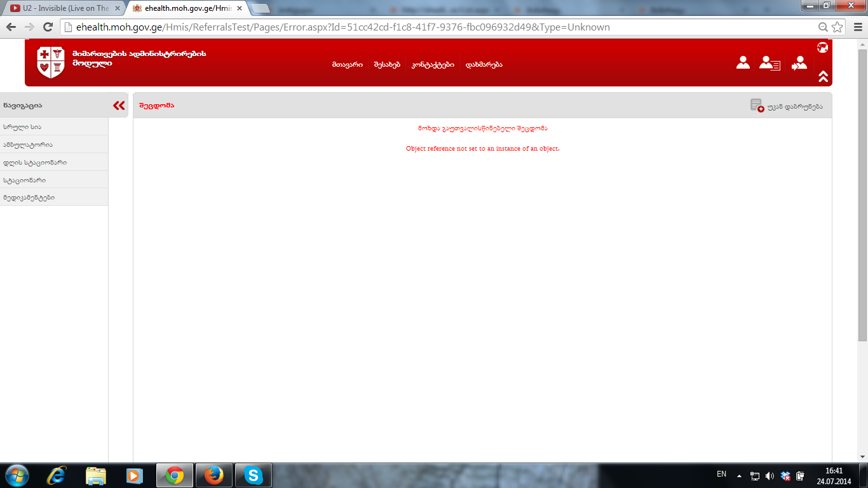Click the single user profile icon
Image resolution: width=868 pixels, height=488 pixels.
[x=743, y=63]
